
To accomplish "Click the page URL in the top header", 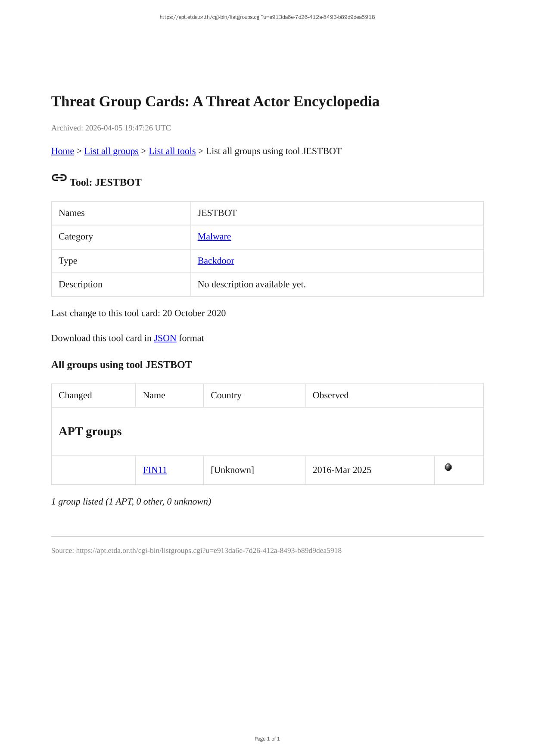I will (267, 17).
